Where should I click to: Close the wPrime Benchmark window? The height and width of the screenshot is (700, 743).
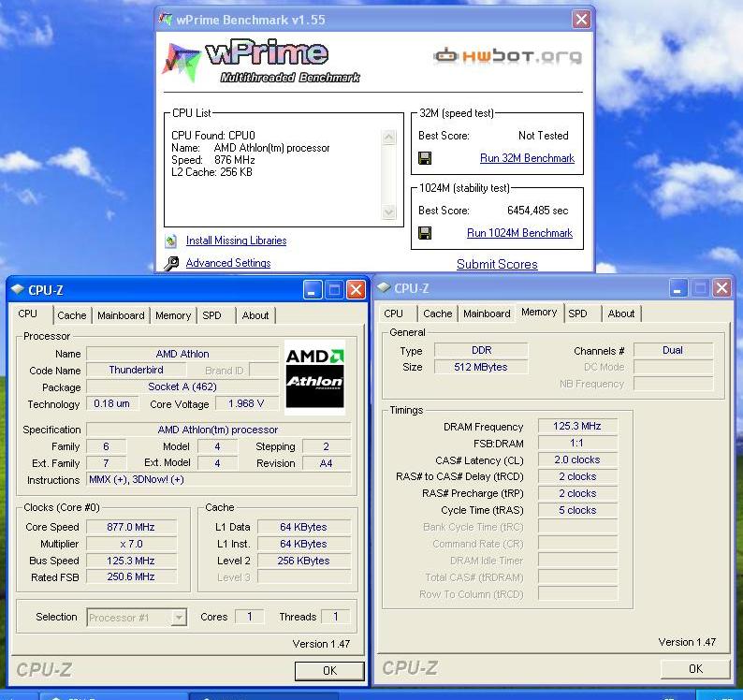[x=581, y=20]
